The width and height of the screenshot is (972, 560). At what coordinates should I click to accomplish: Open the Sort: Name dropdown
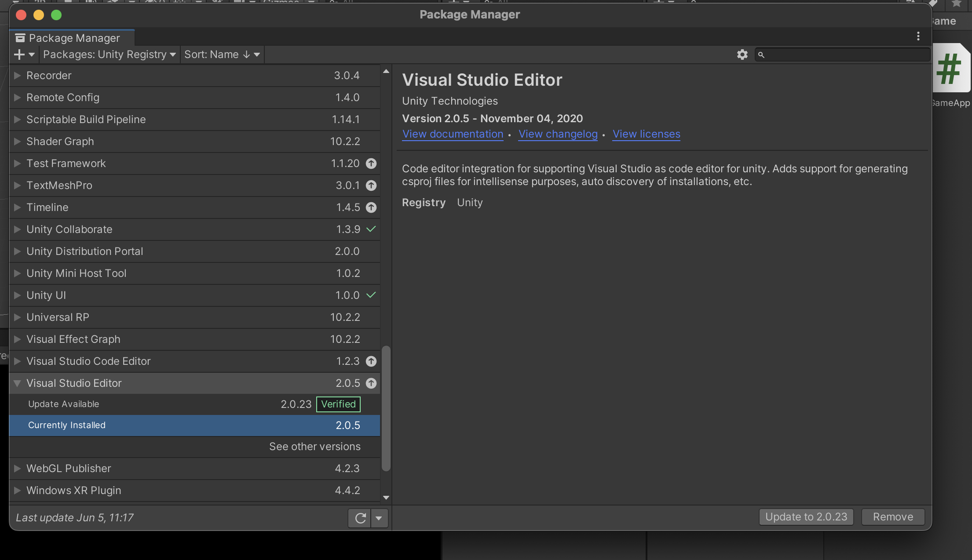[x=222, y=55]
